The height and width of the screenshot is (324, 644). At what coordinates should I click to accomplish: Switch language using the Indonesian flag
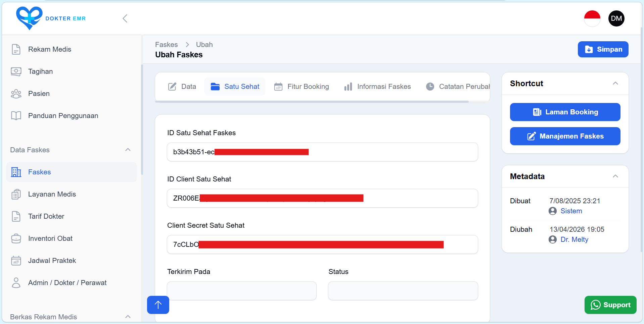pyautogui.click(x=592, y=18)
